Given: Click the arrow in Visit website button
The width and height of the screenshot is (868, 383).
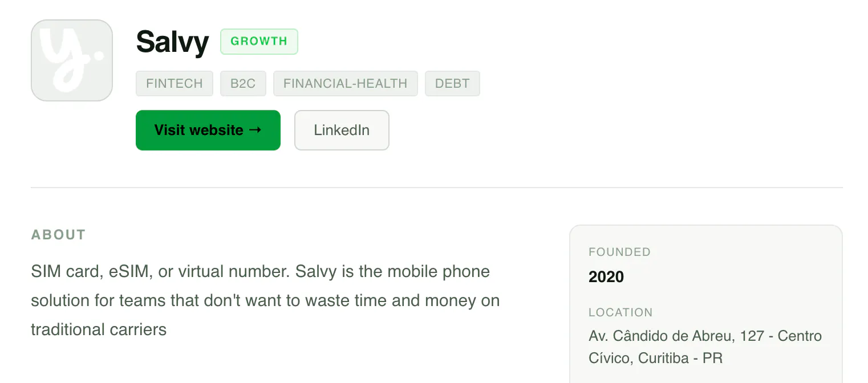Looking at the screenshot, I should point(255,130).
